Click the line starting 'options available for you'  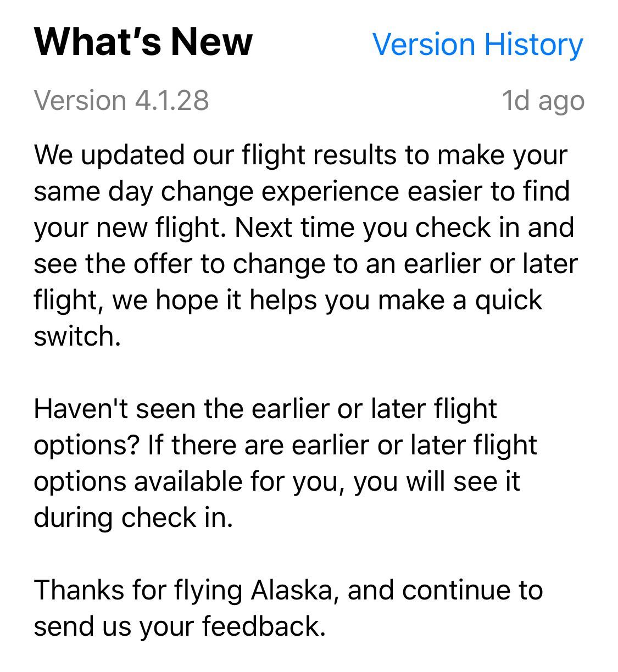tap(277, 481)
